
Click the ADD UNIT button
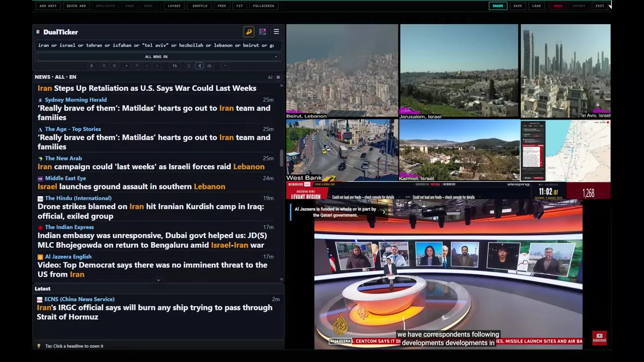(x=48, y=6)
